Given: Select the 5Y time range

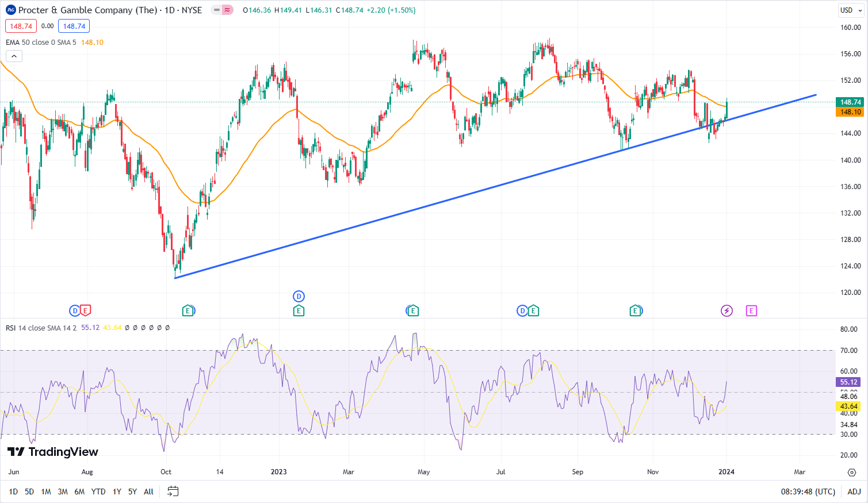Looking at the screenshot, I should pos(132,492).
